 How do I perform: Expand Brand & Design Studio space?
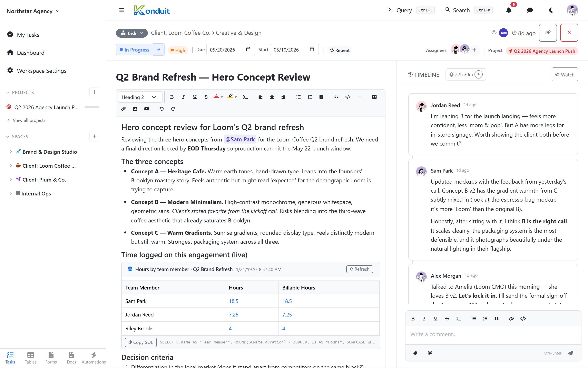[x=11, y=152]
